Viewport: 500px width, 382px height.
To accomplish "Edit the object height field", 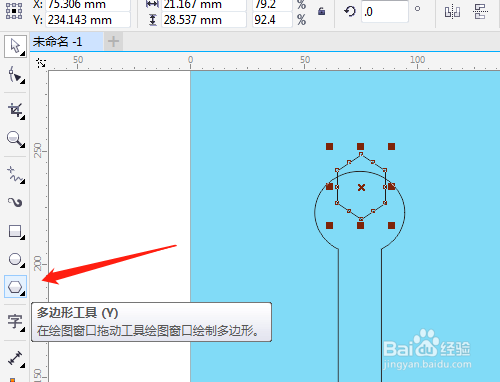I will pyautogui.click(x=204, y=20).
